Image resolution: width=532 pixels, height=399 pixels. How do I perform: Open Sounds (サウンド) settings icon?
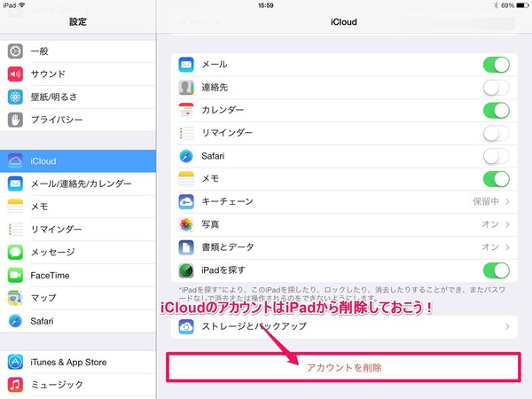[x=15, y=74]
